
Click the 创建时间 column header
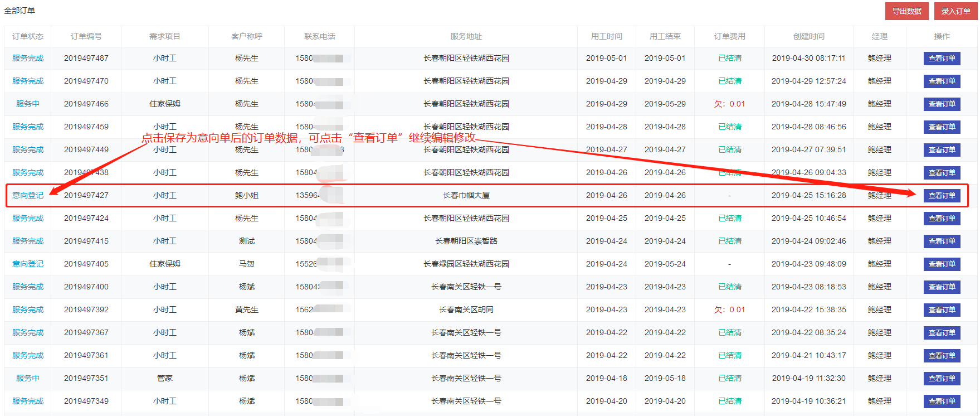coord(809,36)
